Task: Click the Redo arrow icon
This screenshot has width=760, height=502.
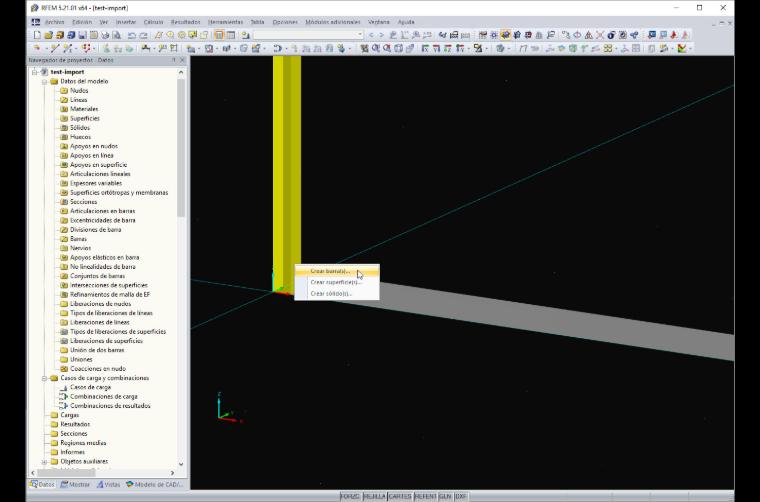Action: 143,35
